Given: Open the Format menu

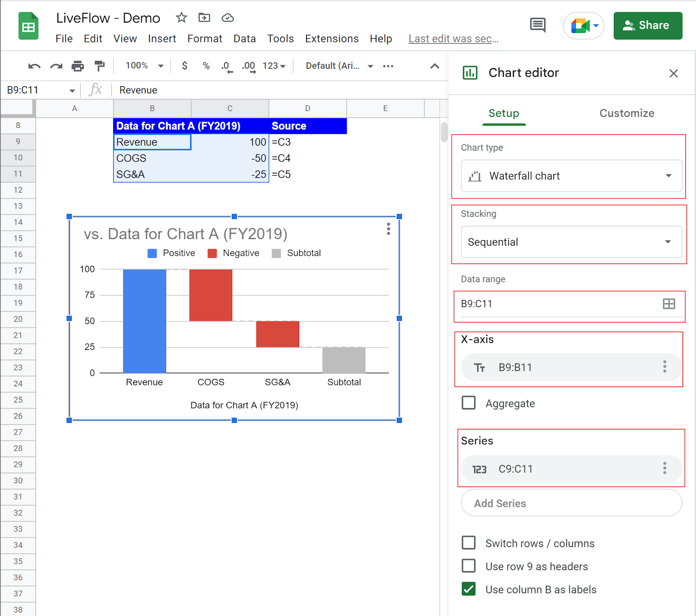Looking at the screenshot, I should [204, 39].
